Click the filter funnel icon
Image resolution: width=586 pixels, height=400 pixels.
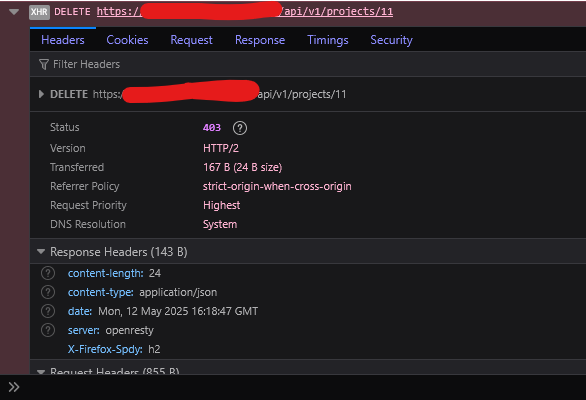point(44,64)
